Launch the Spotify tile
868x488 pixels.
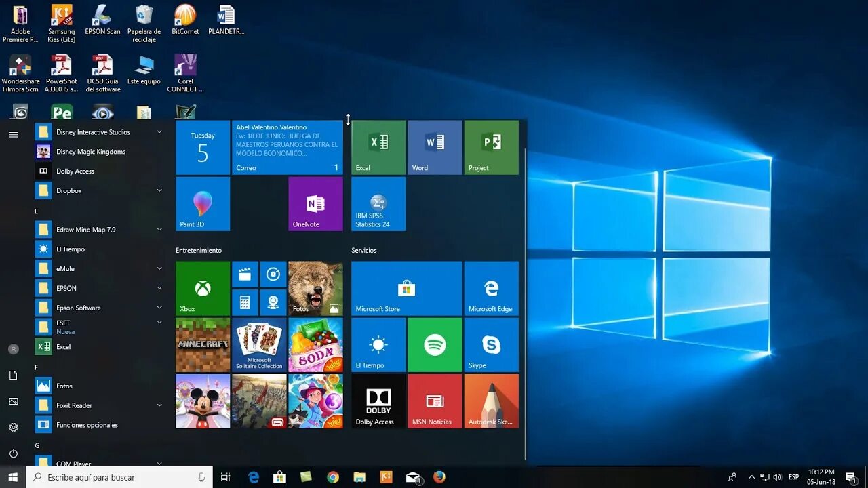435,345
